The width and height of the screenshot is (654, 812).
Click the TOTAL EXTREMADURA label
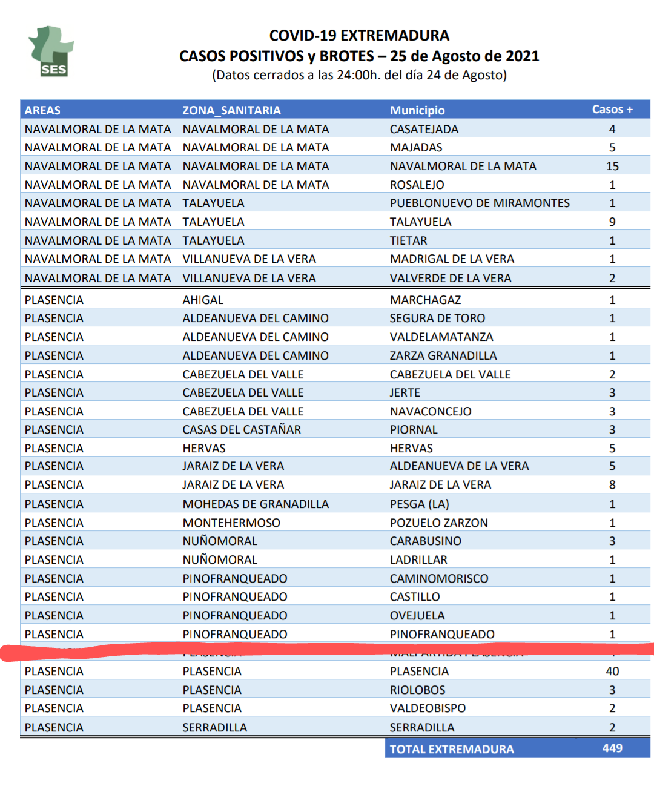(x=452, y=749)
